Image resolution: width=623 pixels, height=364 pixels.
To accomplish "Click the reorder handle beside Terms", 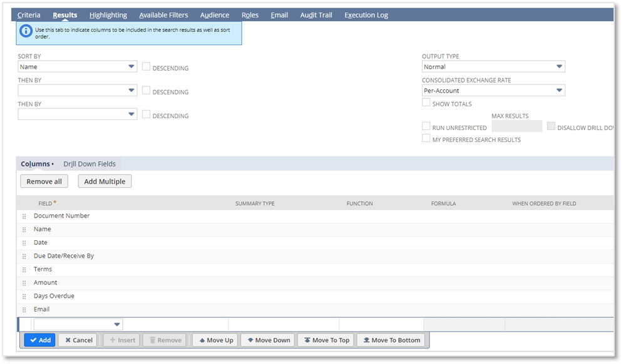I will [24, 269].
